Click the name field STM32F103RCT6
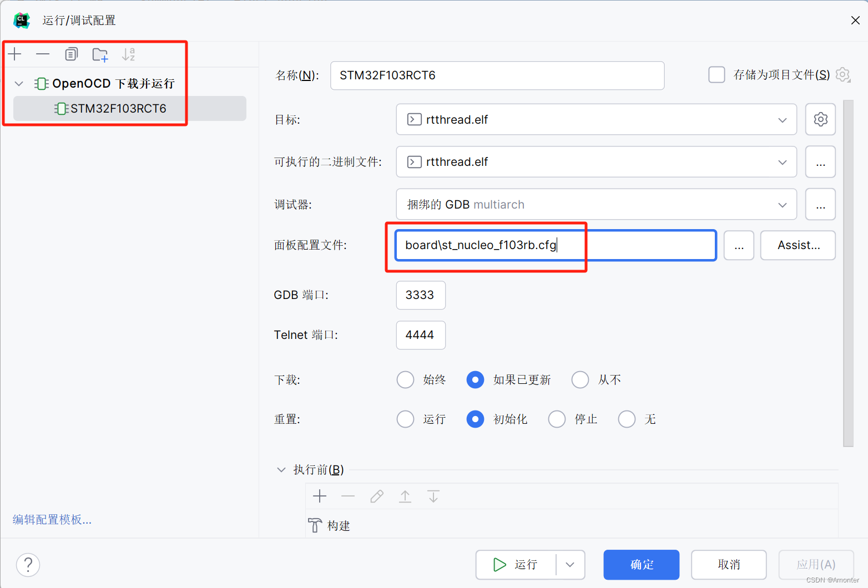This screenshot has height=588, width=868. tap(497, 75)
